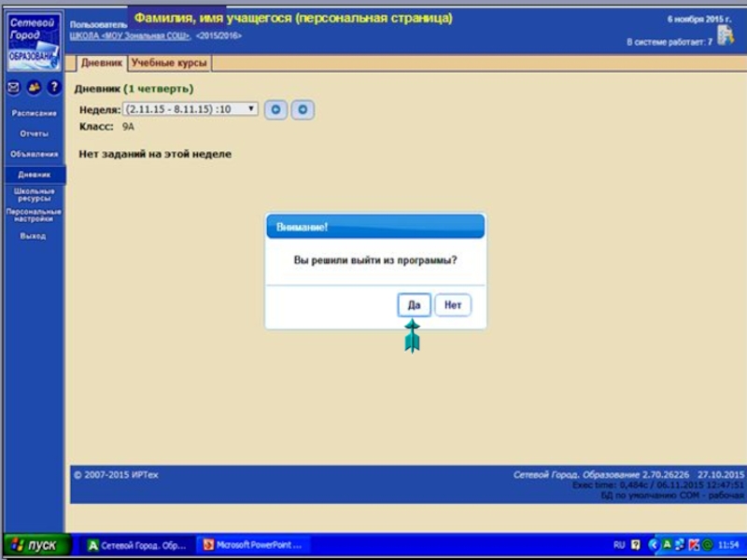Screen dimensions: 747x560
Task: Cancel exit by pressing Нет
Action: click(453, 305)
